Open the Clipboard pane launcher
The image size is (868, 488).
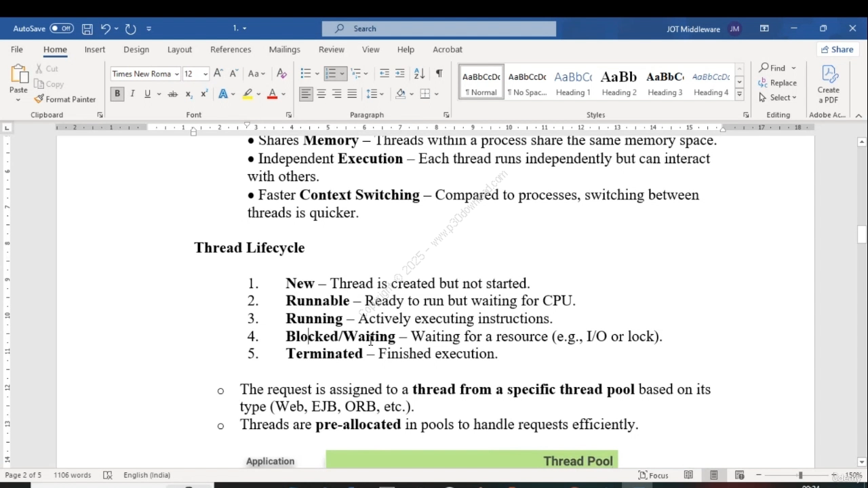(100, 115)
